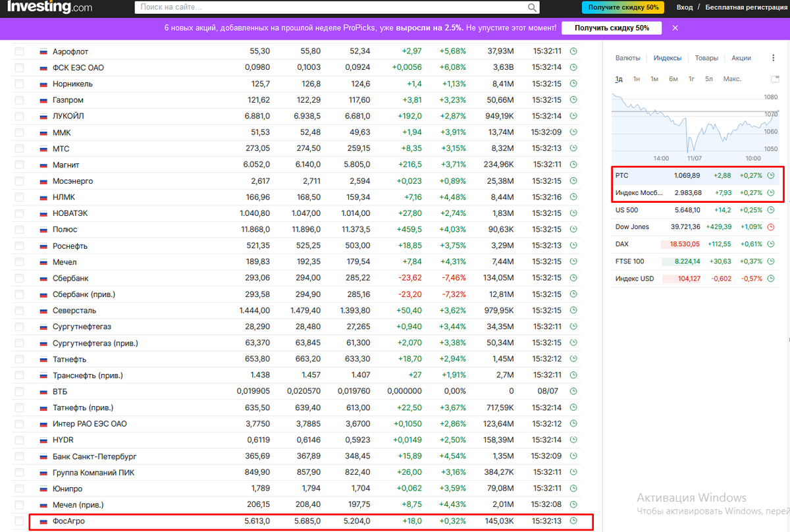Image resolution: width=790 pixels, height=532 pixels.
Task: Click ФосАгро change value +18,0
Action: pos(412,521)
